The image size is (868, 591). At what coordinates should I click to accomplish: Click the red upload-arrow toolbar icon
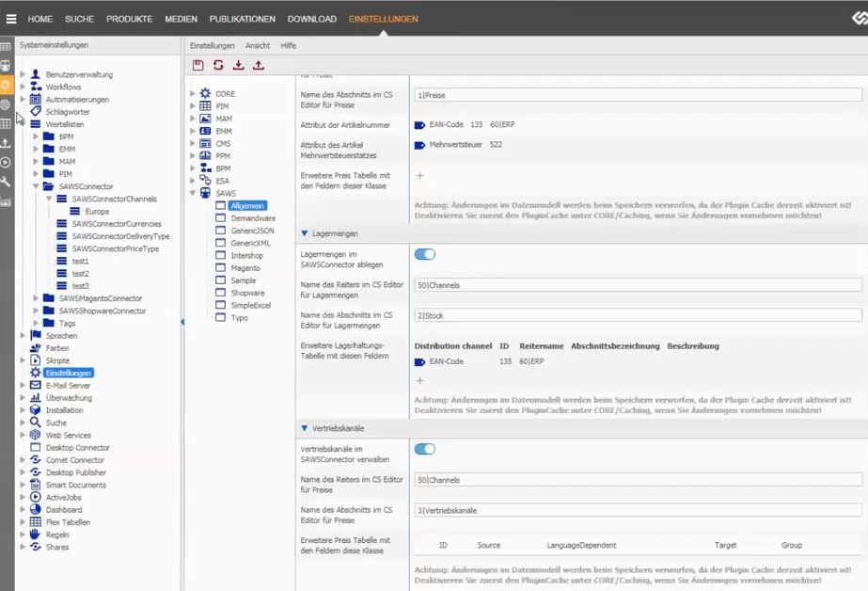coord(259,65)
